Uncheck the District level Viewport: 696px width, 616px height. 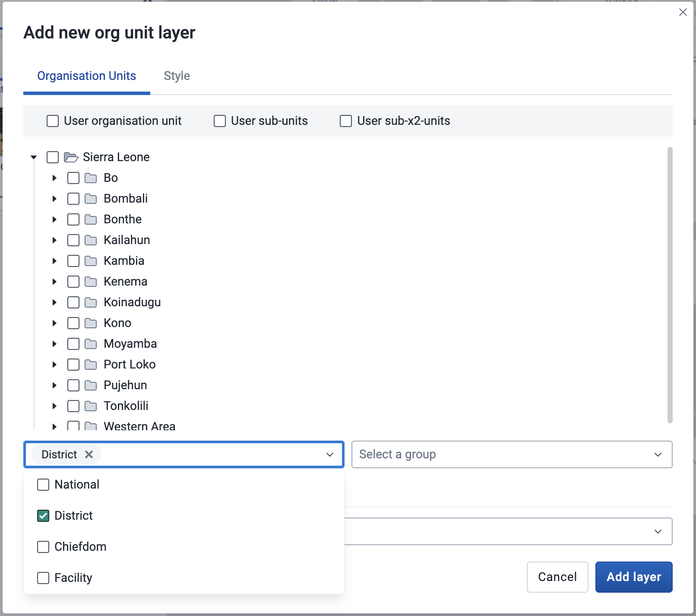(43, 516)
